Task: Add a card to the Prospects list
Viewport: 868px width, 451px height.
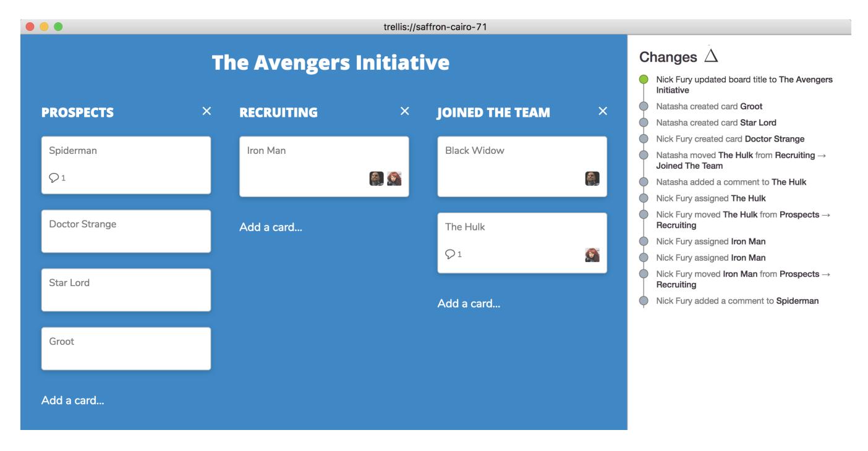Action: [73, 400]
